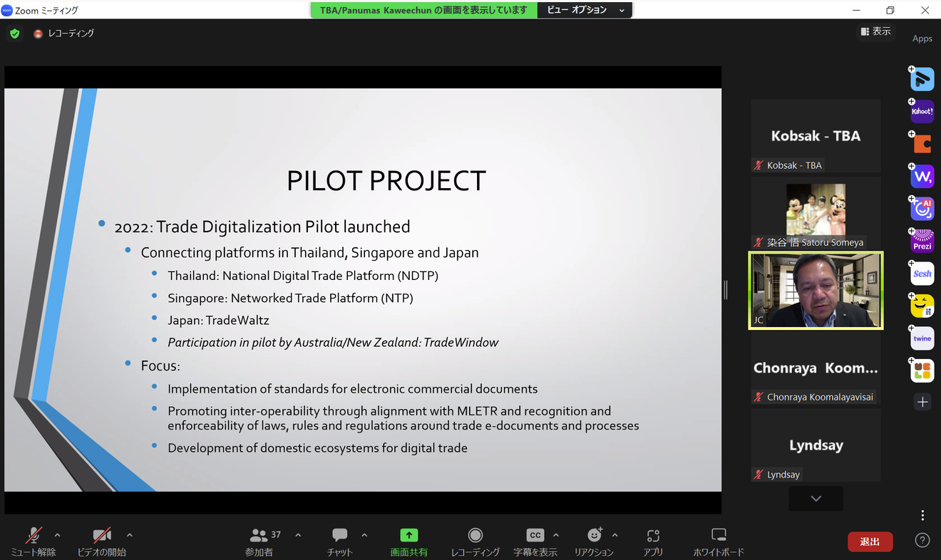Screen dimensions: 941x560
Task: Start video with ビデオの開始 button
Action: point(102,542)
